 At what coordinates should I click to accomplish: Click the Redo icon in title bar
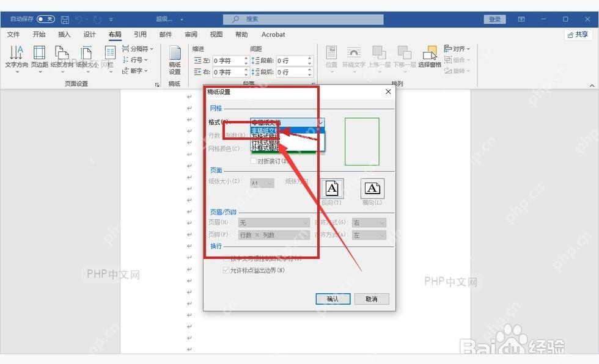pyautogui.click(x=97, y=19)
